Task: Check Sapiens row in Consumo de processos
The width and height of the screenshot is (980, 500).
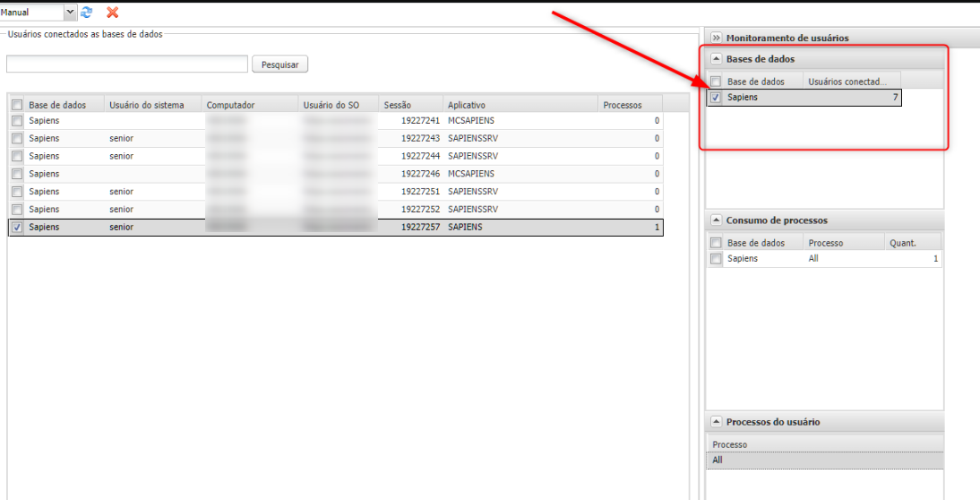Action: (716, 259)
